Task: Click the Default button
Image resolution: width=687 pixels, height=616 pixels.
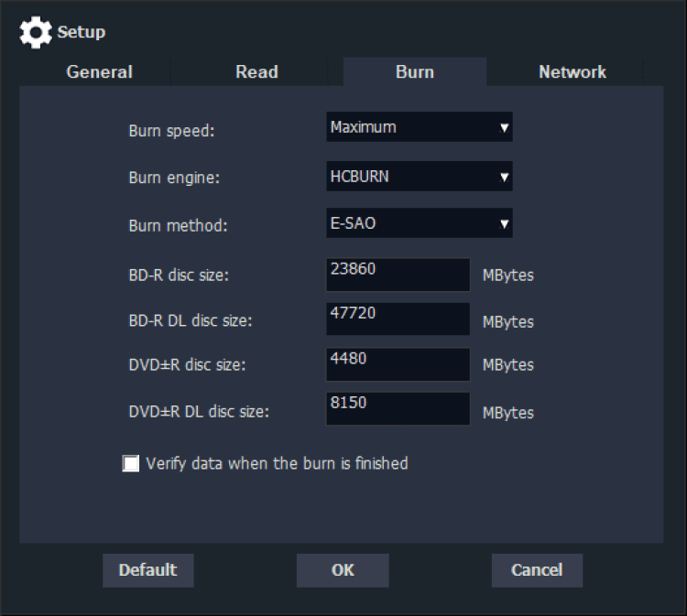Action: [148, 570]
